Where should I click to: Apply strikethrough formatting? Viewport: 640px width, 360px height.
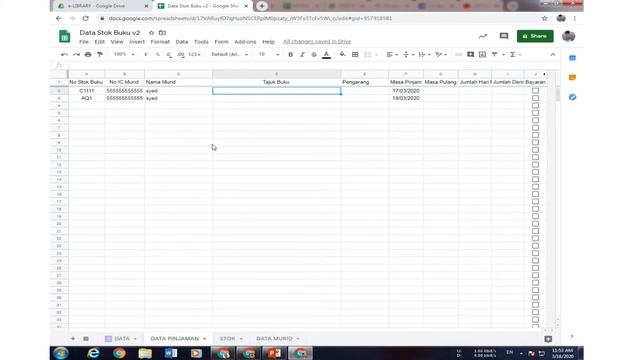pyautogui.click(x=314, y=54)
